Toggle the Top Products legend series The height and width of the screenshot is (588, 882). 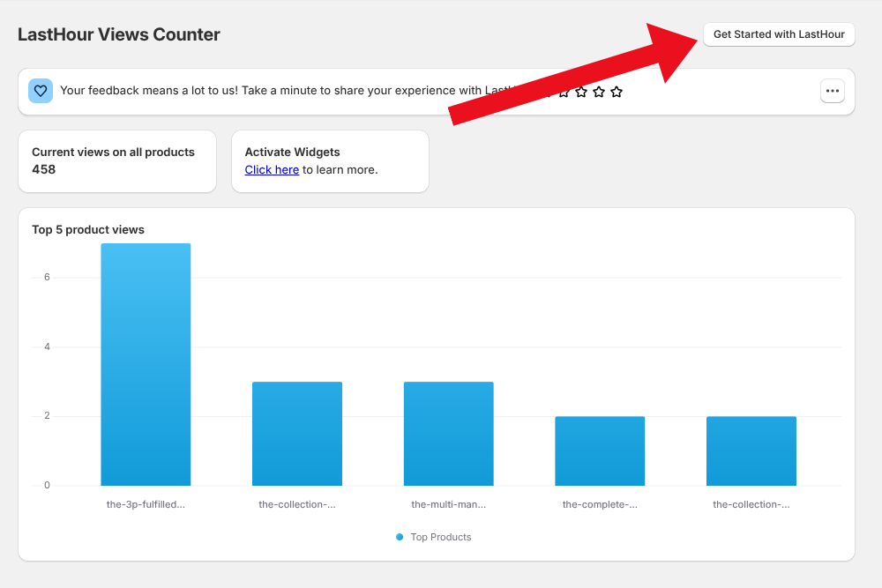[x=440, y=537]
